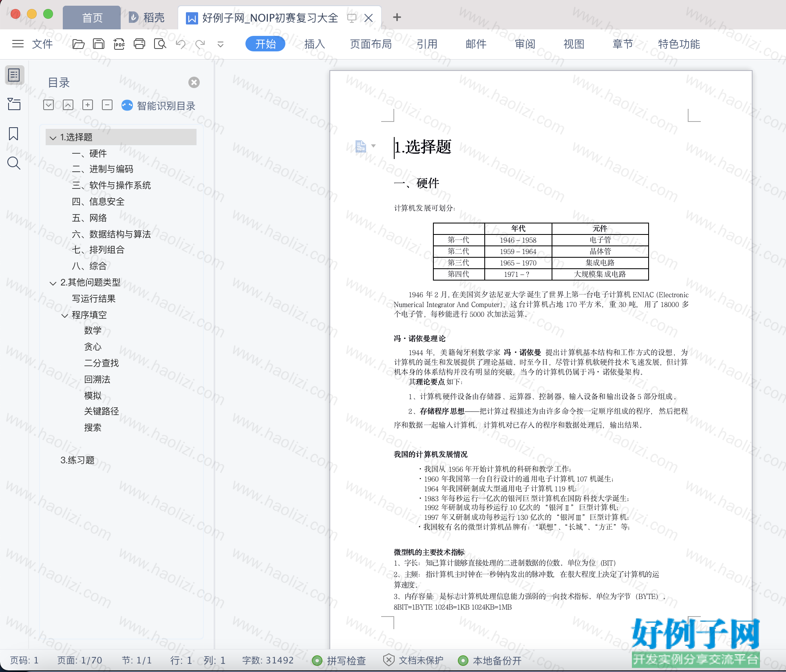786x672 pixels.
Task: Open a new tab with plus button
Action: click(397, 17)
